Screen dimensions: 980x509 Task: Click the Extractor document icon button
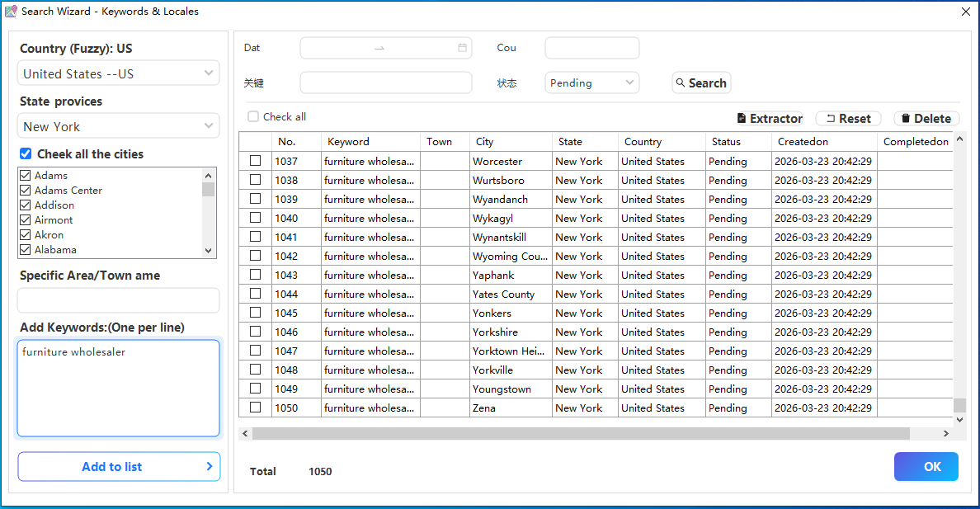coord(769,119)
